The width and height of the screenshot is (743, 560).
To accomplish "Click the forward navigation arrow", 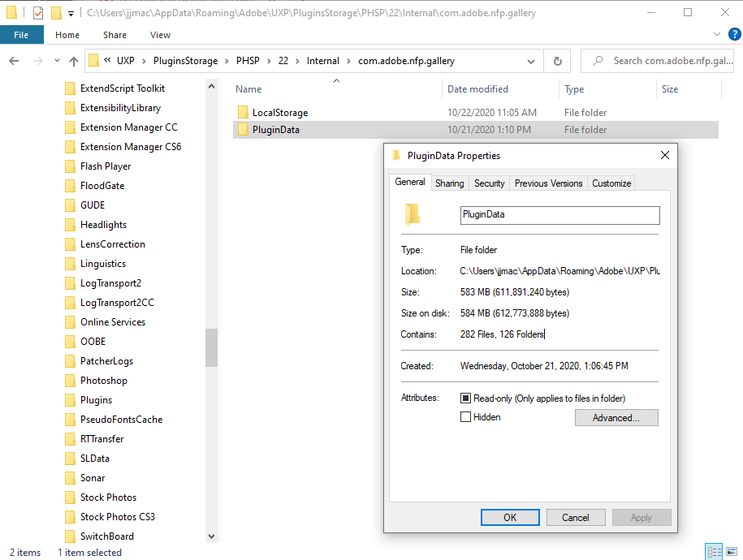I will click(38, 61).
